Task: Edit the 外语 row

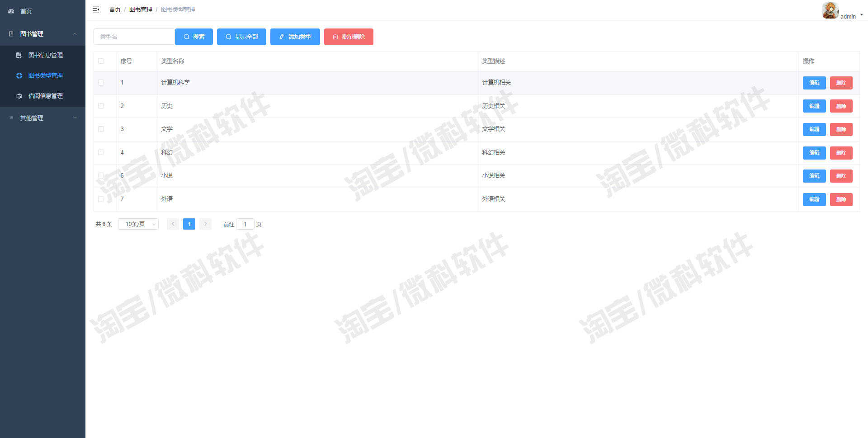Action: click(x=814, y=199)
